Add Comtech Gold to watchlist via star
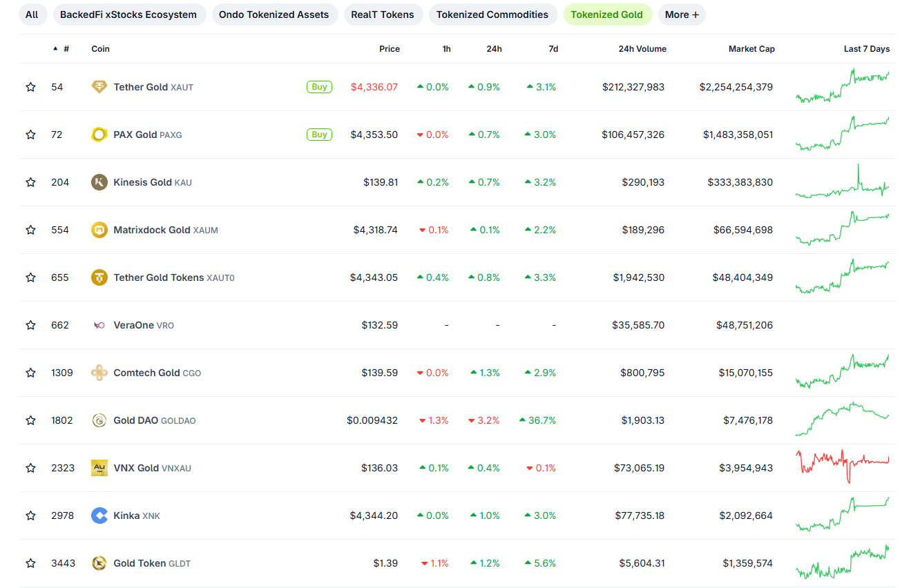This screenshot has height=588, width=911. (x=30, y=373)
